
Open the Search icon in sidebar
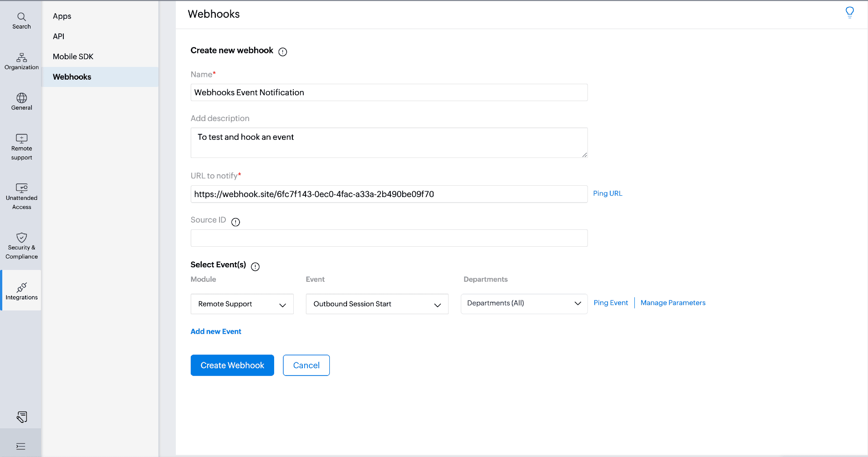tap(21, 20)
